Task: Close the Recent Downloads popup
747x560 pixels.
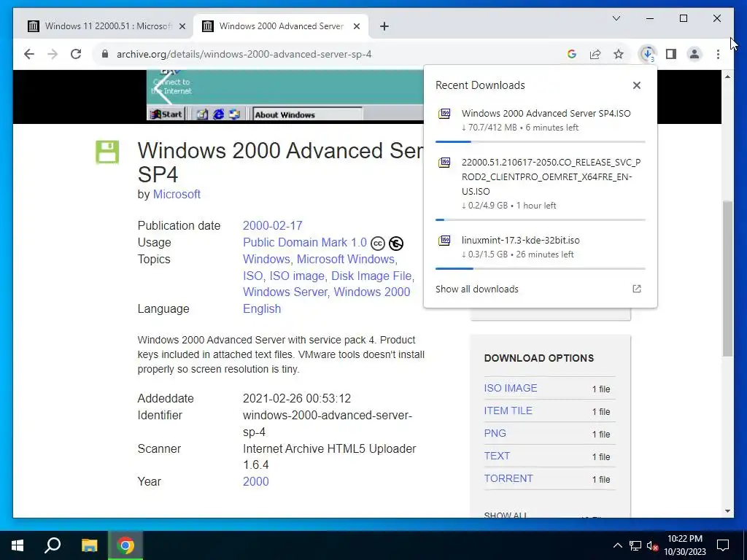Action: point(636,85)
